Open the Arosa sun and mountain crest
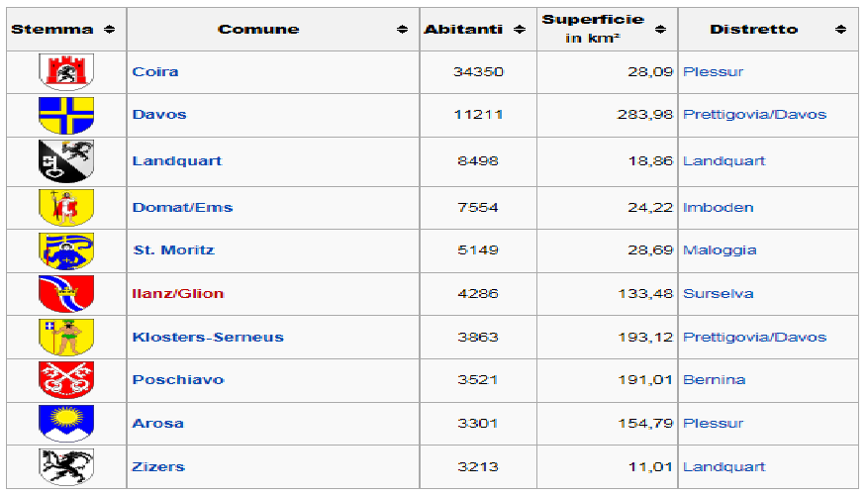 (x=66, y=424)
